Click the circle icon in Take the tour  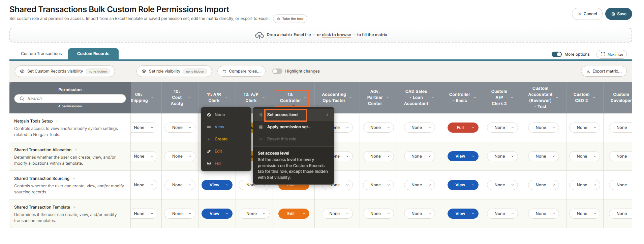(x=278, y=19)
